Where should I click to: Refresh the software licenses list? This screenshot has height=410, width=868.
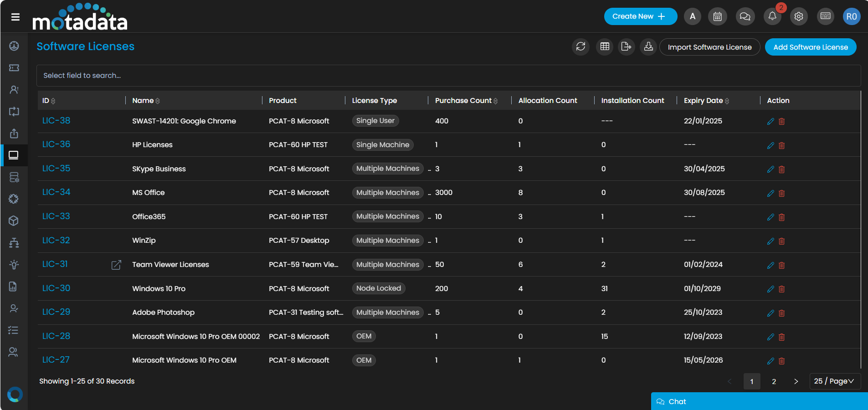point(580,47)
